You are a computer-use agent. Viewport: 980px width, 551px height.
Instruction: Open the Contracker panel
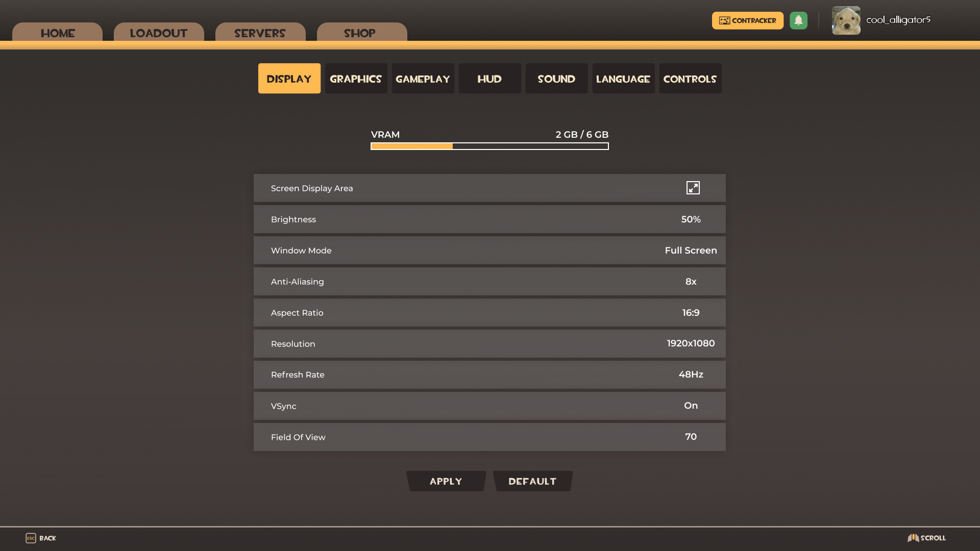747,20
